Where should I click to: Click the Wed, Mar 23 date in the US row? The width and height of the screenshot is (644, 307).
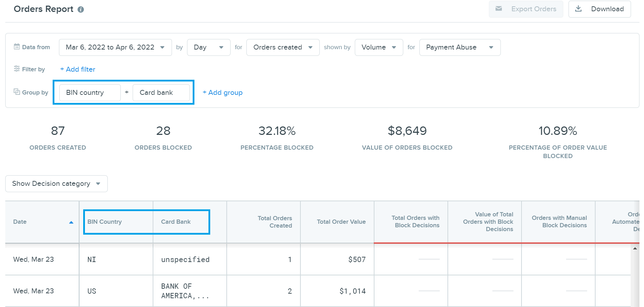pyautogui.click(x=34, y=291)
